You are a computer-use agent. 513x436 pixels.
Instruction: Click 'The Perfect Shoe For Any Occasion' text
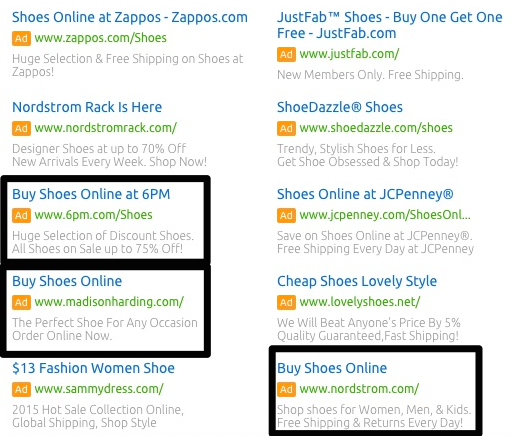tap(105, 323)
